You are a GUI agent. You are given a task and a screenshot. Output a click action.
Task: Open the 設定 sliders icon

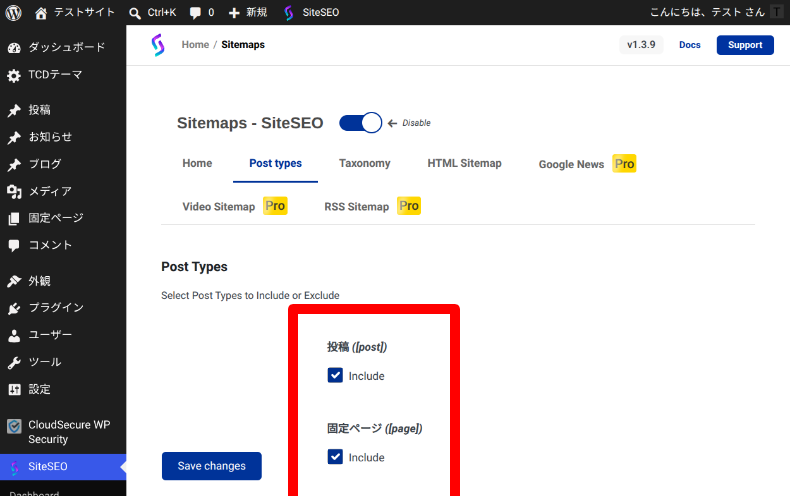click(x=14, y=389)
